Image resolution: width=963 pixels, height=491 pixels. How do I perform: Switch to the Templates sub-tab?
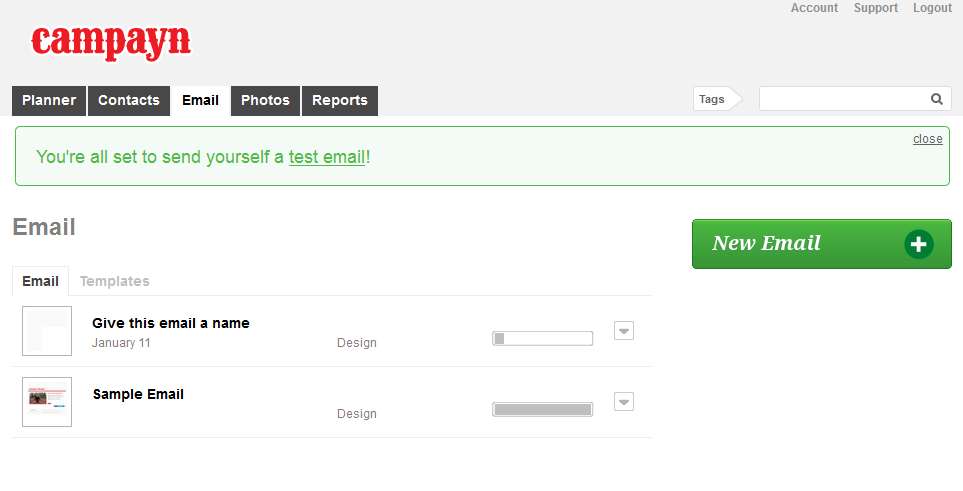tap(115, 282)
